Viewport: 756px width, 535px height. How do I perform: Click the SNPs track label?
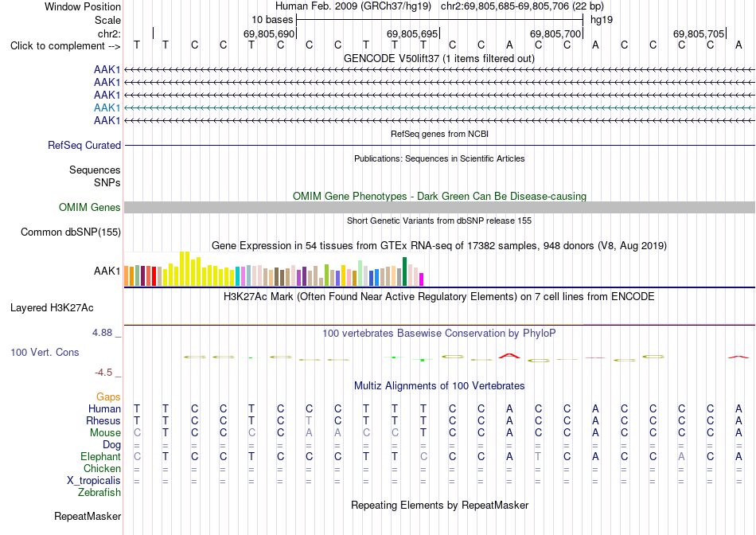(107, 182)
